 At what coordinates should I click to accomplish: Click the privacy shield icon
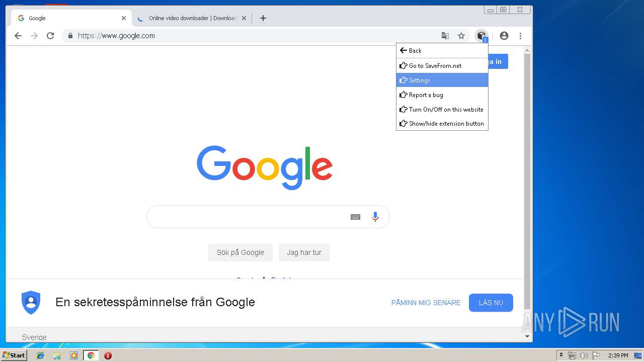pos(31,303)
